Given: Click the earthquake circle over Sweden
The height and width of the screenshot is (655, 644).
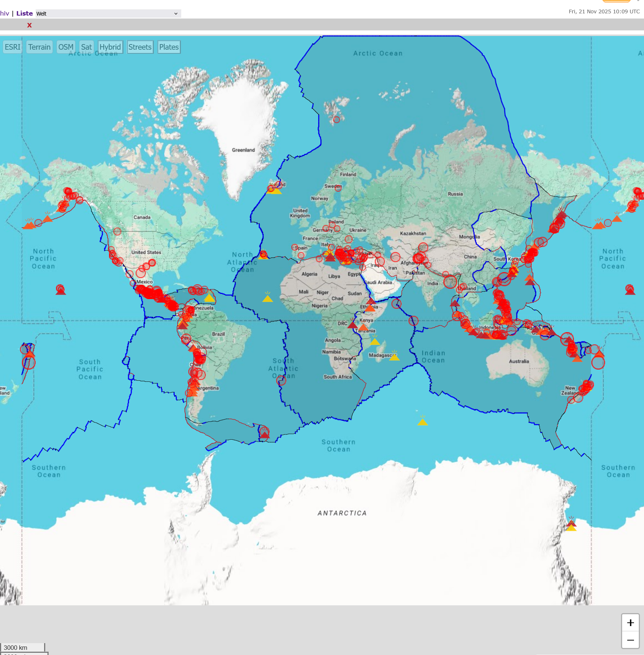Looking at the screenshot, I should [x=338, y=188].
